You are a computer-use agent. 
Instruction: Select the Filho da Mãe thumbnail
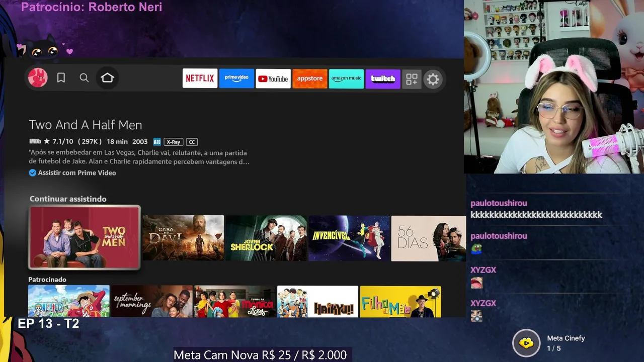click(400, 301)
